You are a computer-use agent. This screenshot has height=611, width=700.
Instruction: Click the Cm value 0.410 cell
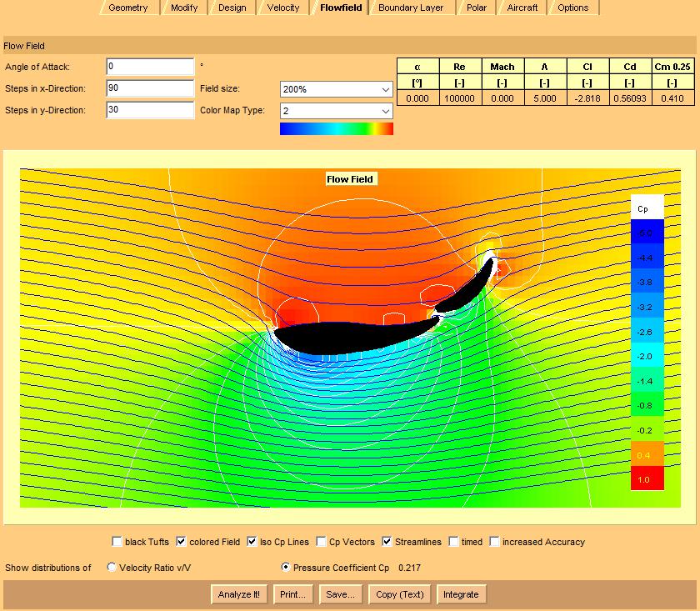point(672,98)
